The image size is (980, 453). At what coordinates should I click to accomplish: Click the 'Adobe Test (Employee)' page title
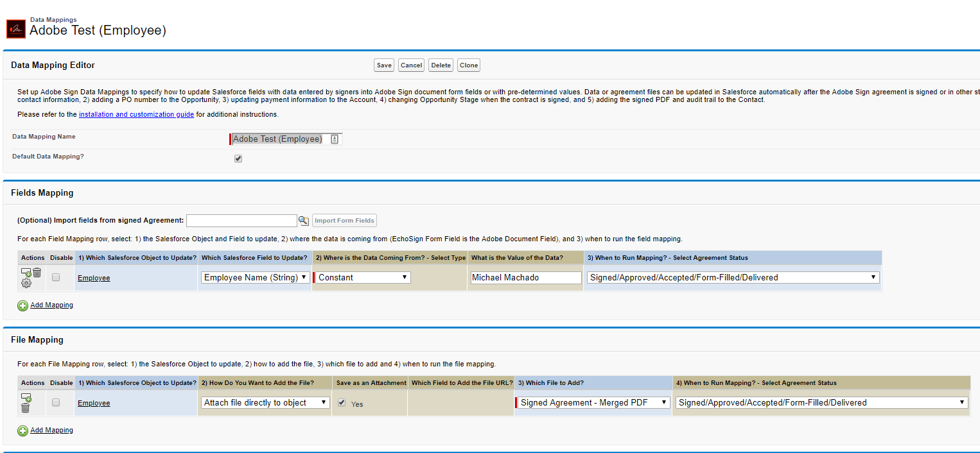click(98, 30)
